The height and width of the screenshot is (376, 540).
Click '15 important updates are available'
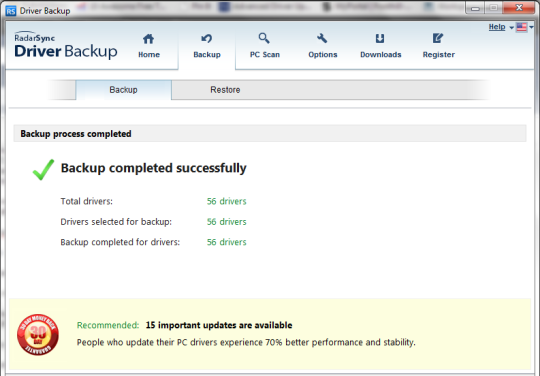click(219, 325)
